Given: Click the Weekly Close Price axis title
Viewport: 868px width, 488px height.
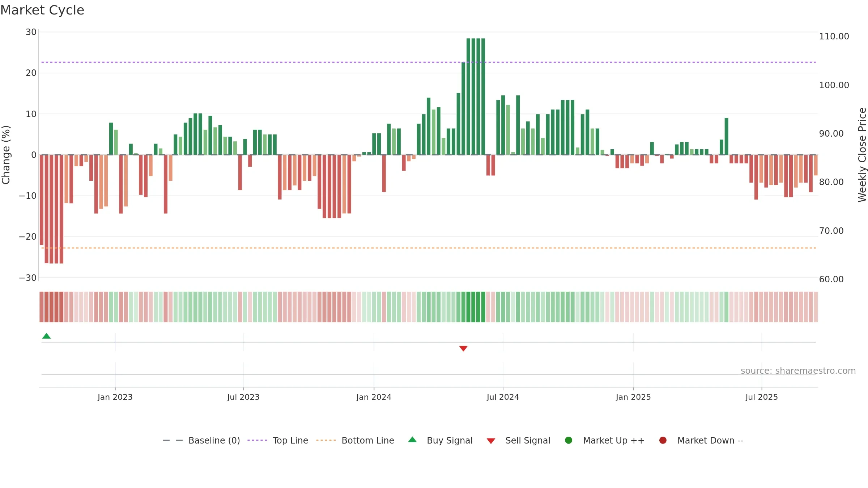Looking at the screenshot, I should click(x=862, y=155).
